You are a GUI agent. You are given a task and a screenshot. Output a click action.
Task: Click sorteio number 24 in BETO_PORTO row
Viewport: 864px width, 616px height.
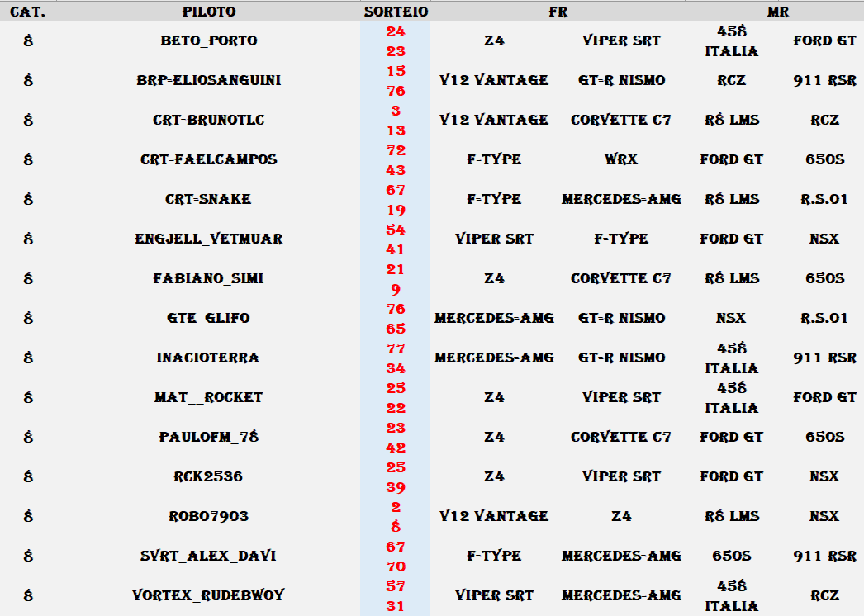pyautogui.click(x=396, y=31)
